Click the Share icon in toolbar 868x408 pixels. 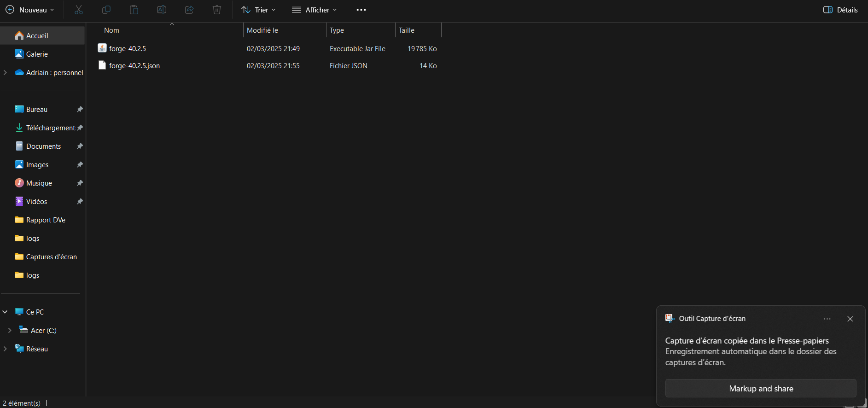(189, 10)
